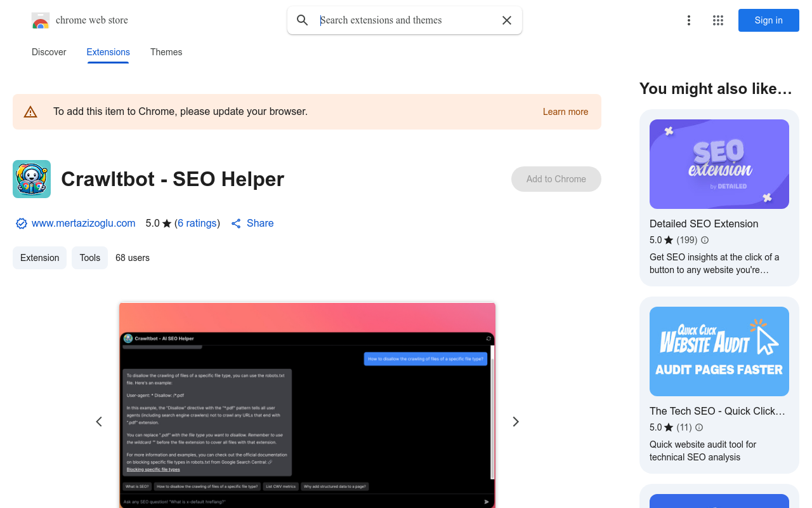Click the verified publisher badge icon
The width and height of the screenshot is (812, 508).
[x=21, y=223]
